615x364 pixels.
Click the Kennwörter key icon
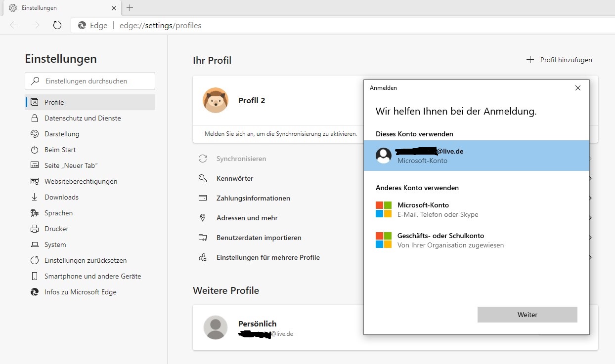point(203,178)
